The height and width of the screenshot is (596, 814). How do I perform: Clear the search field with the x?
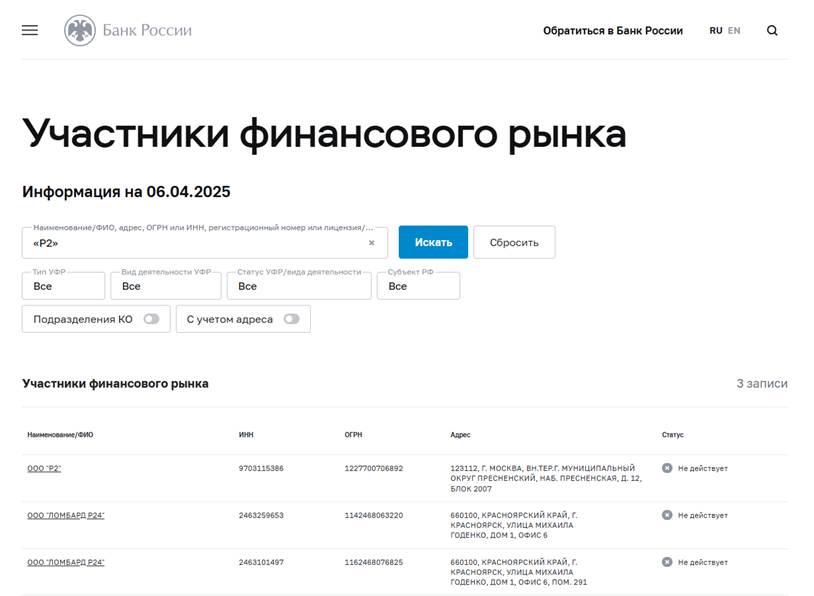[371, 242]
